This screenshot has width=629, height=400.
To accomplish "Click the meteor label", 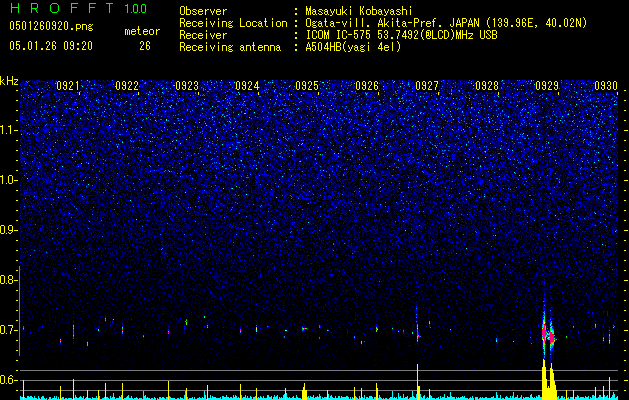I will pyautogui.click(x=142, y=31).
